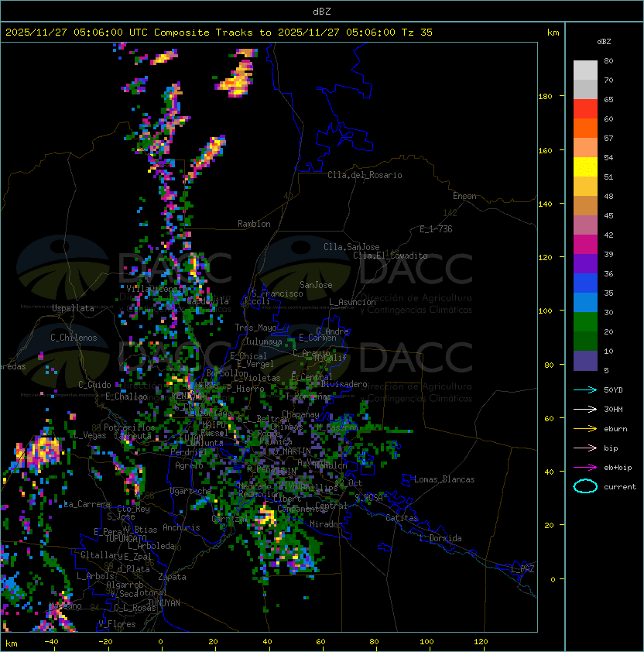The width and height of the screenshot is (644, 652).
Task: Select the magenta swatch between 42 and 39
Action: 585,245
